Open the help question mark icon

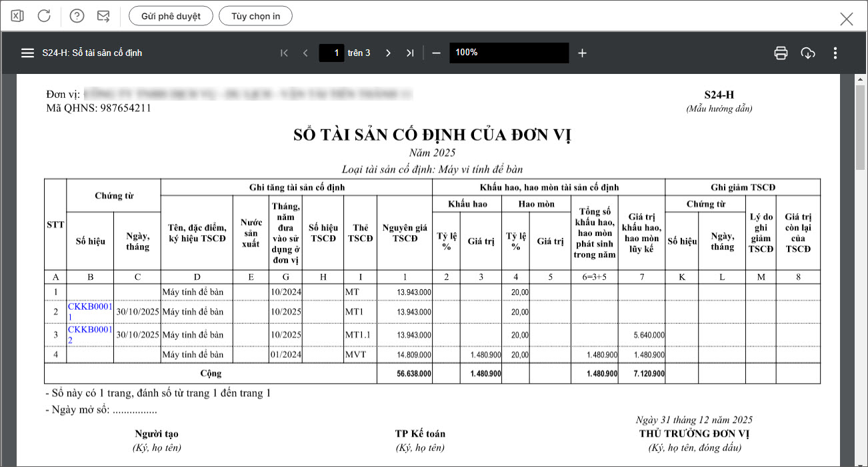[x=77, y=16]
